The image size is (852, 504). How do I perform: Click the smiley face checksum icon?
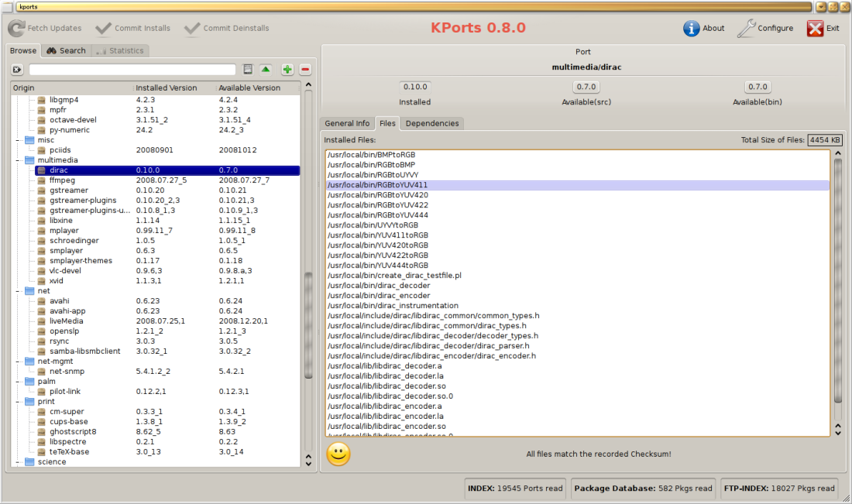click(338, 454)
